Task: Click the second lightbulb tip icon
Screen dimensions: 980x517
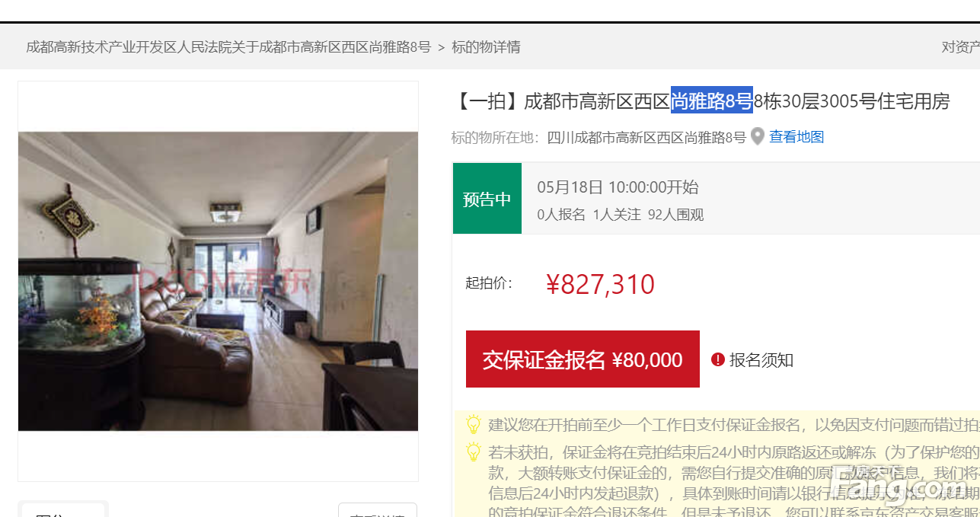Action: (x=474, y=452)
